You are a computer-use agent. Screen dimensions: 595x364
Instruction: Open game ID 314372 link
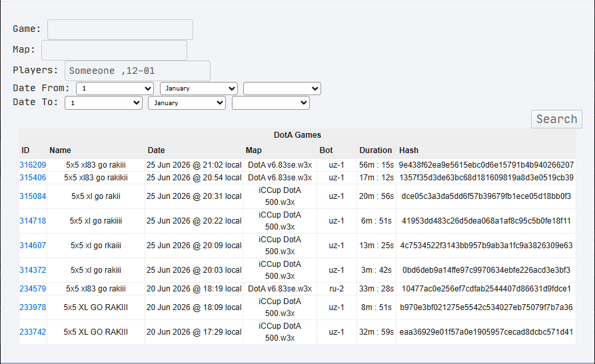[33, 270]
